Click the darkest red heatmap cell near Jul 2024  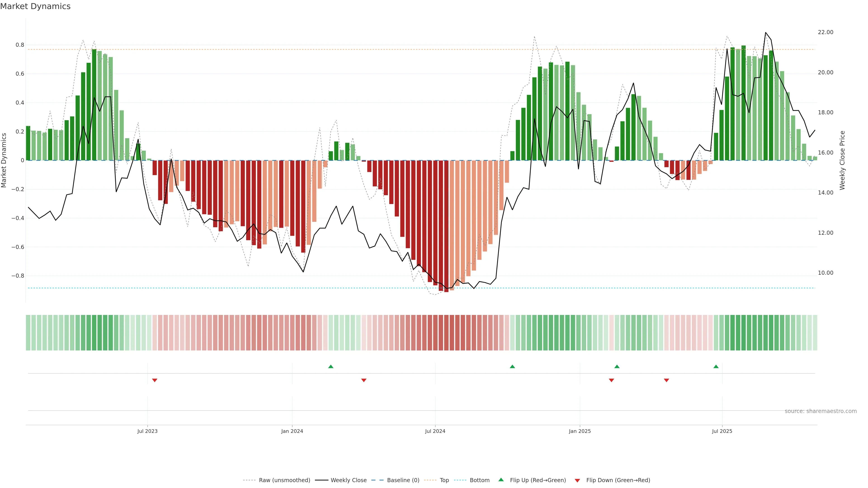pyautogui.click(x=446, y=333)
